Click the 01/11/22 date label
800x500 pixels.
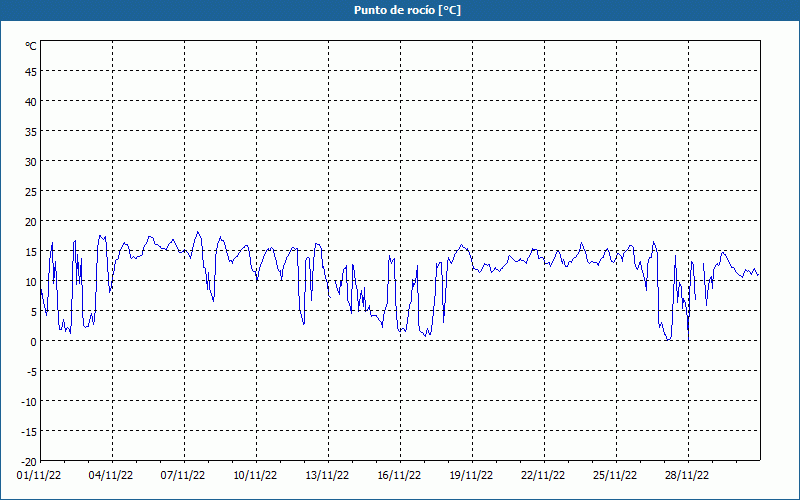click(39, 476)
